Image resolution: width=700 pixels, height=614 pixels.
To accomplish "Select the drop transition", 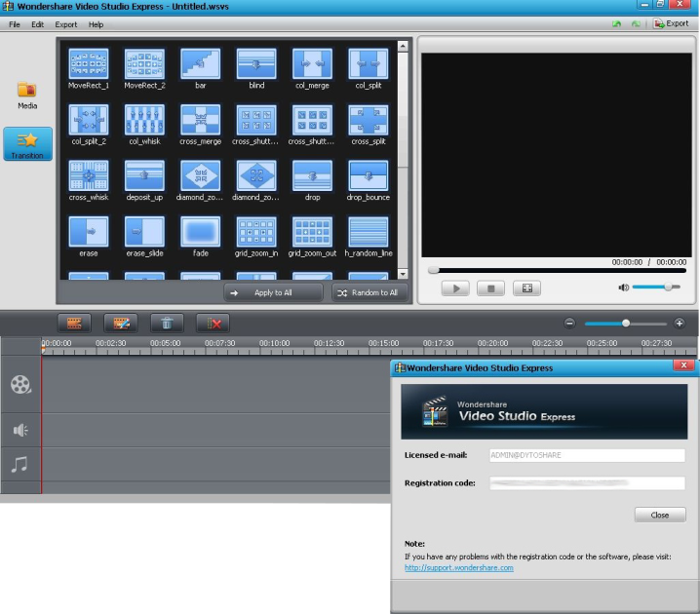I will (x=312, y=175).
